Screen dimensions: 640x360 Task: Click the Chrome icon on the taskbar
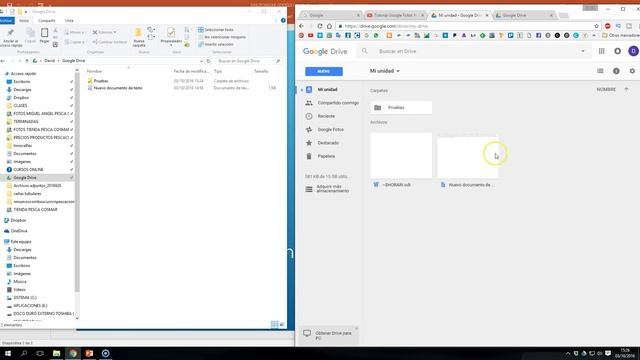73,353
